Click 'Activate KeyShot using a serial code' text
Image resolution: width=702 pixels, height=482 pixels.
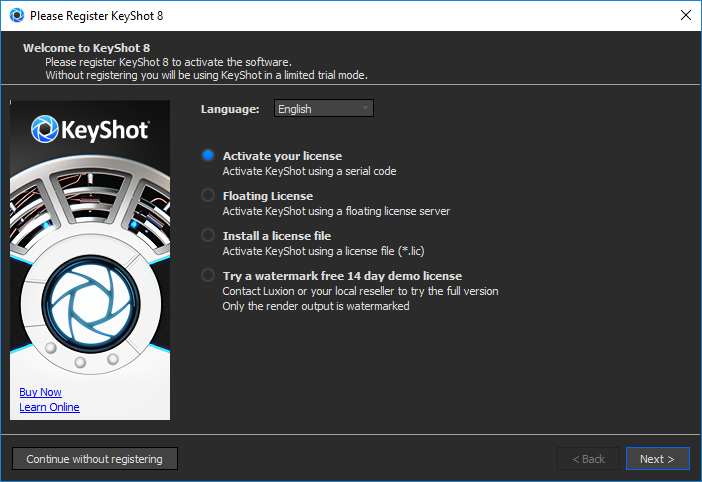pos(309,171)
